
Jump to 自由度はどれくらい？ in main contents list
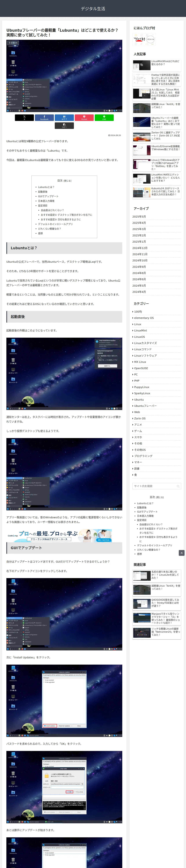[52, 210]
